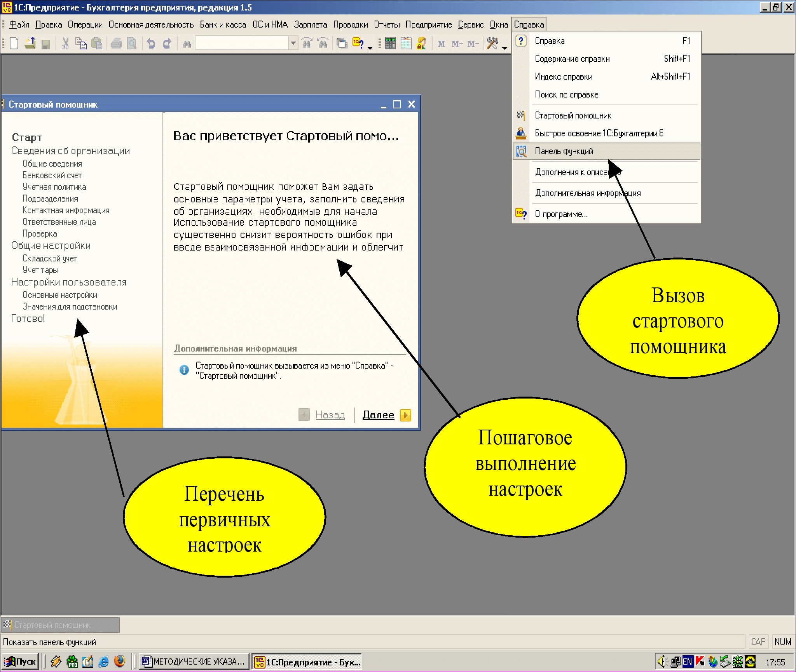Select Справка F1 menu entry

(x=607, y=41)
